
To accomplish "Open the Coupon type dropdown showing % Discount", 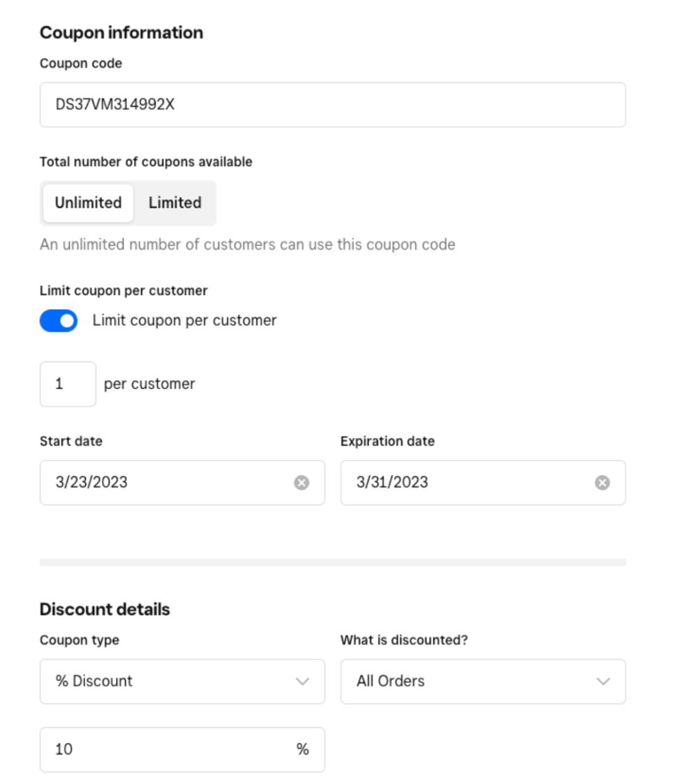I will (182, 681).
